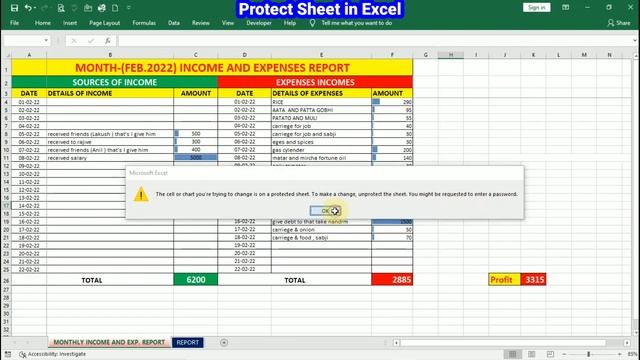The height and width of the screenshot is (360, 640).
Task: Click the Undo arrow icon
Action: [28, 8]
